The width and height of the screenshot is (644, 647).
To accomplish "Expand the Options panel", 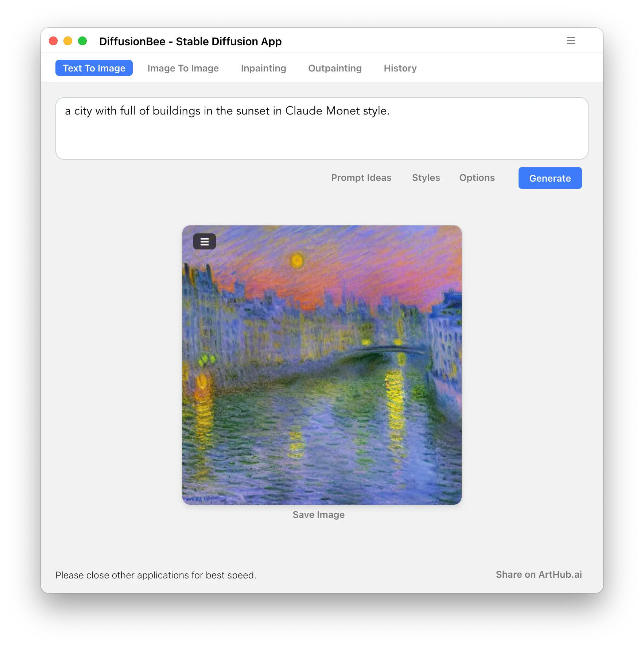I will click(477, 178).
